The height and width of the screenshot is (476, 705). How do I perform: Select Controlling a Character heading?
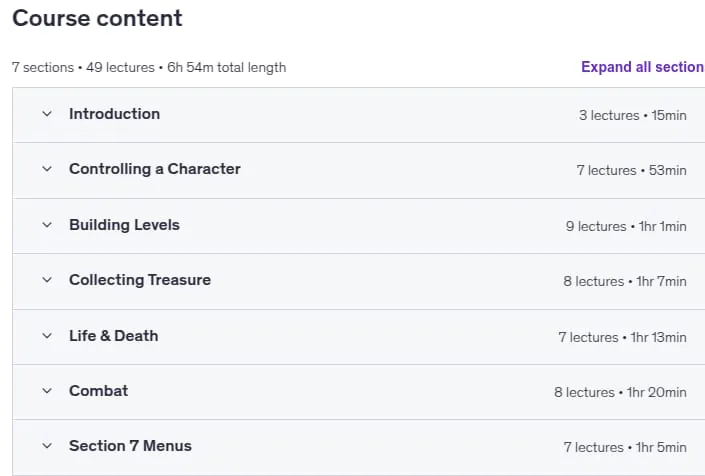coord(155,169)
